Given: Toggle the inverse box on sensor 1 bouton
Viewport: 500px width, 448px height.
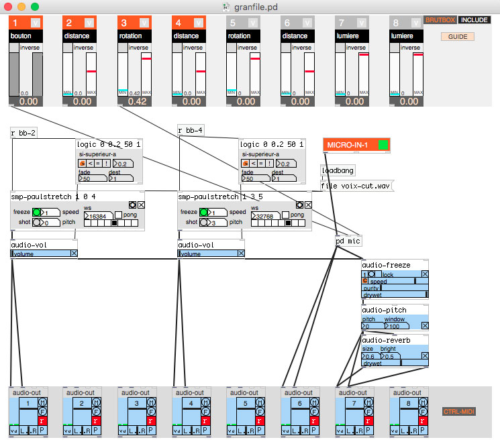Looking at the screenshot, I should (14, 48).
